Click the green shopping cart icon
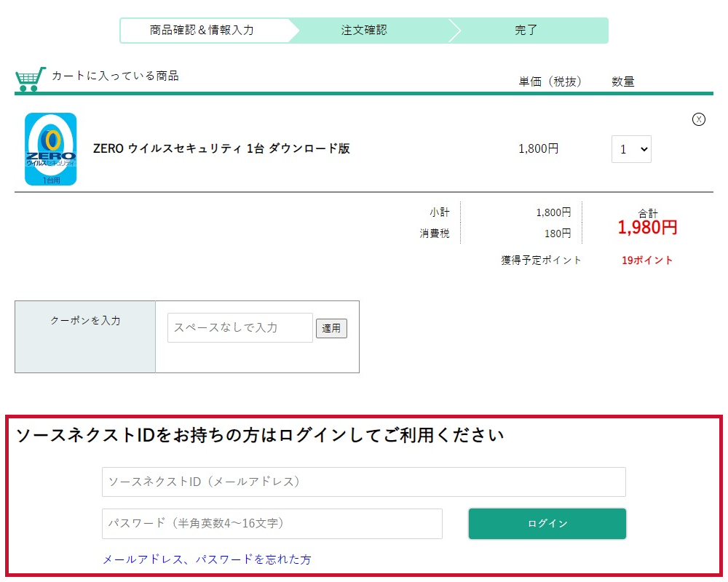Image resolution: width=728 pixels, height=582 pixels. [x=29, y=76]
